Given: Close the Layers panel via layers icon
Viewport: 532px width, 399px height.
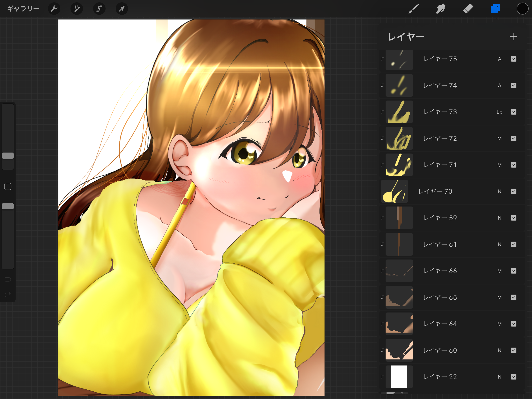Looking at the screenshot, I should (x=495, y=9).
